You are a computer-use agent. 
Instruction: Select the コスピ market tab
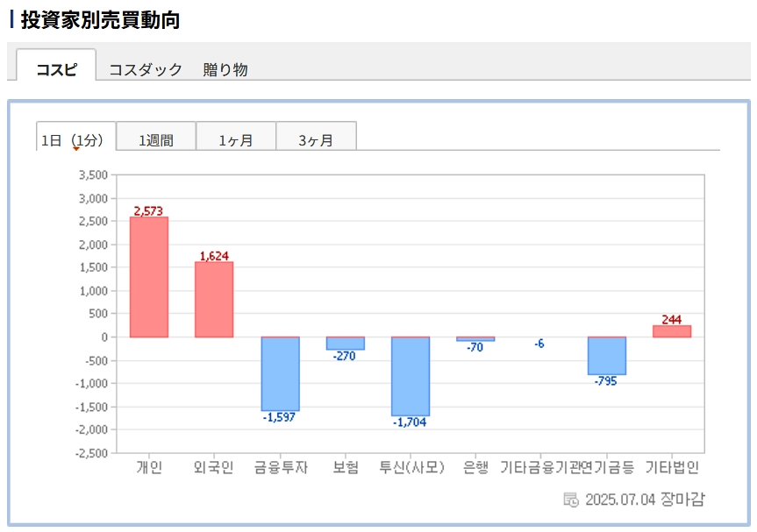click(56, 69)
